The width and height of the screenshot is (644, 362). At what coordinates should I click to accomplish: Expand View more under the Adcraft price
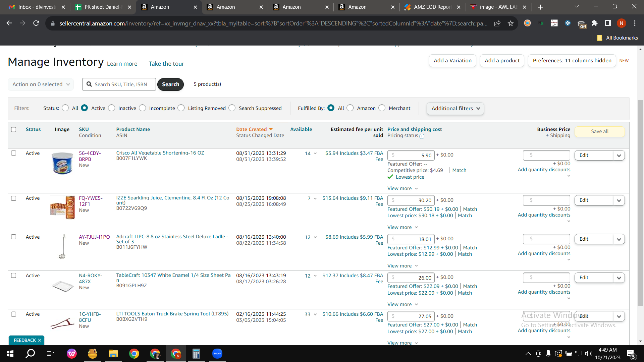(x=402, y=266)
